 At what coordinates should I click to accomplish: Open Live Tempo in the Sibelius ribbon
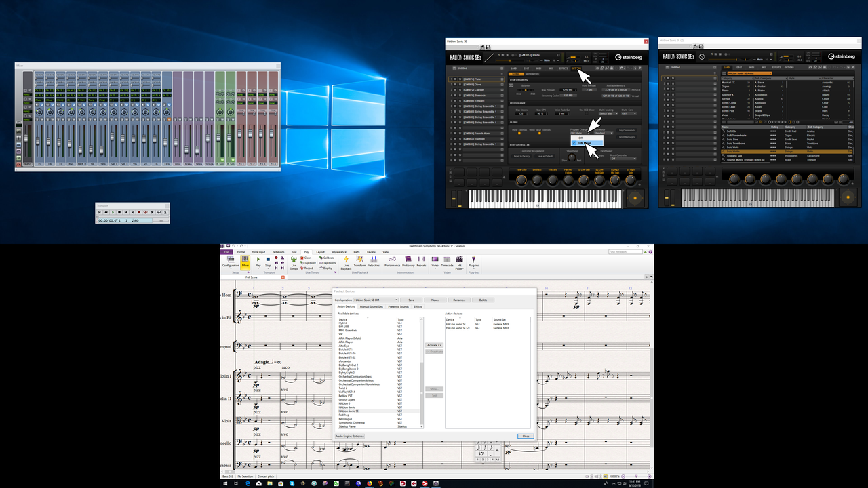tap(294, 262)
